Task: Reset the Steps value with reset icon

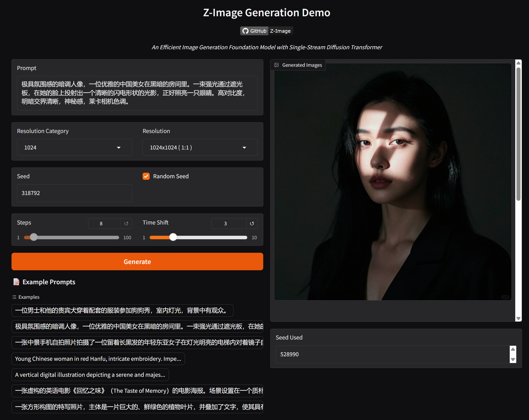Action: [126, 223]
